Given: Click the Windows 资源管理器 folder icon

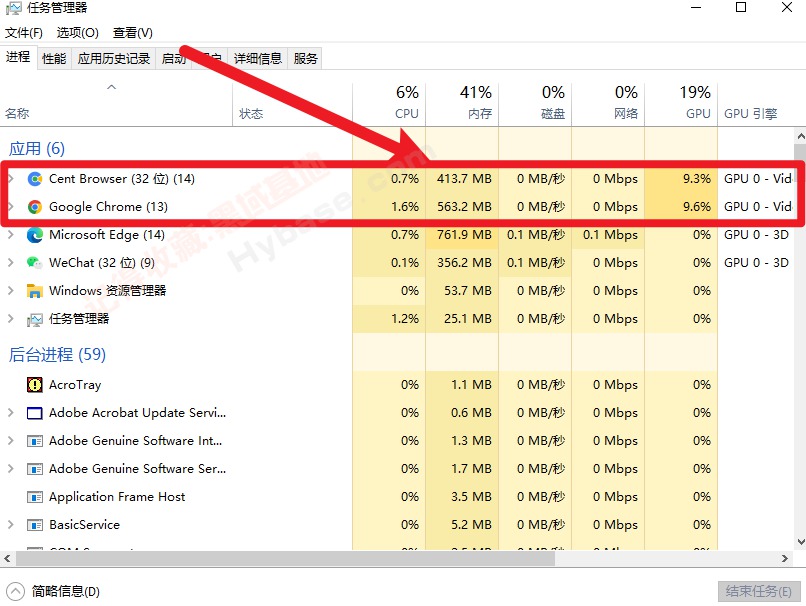Looking at the screenshot, I should click(34, 291).
